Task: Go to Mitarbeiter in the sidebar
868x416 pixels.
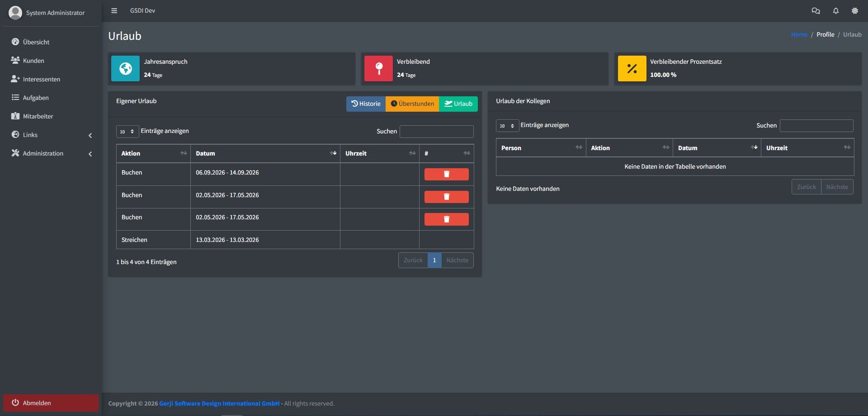Action: (x=38, y=116)
